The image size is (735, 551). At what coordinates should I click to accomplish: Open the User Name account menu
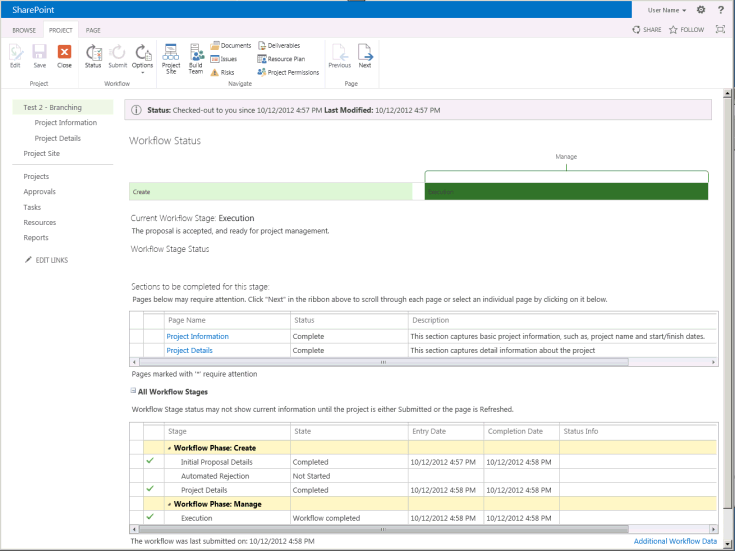(x=668, y=9)
